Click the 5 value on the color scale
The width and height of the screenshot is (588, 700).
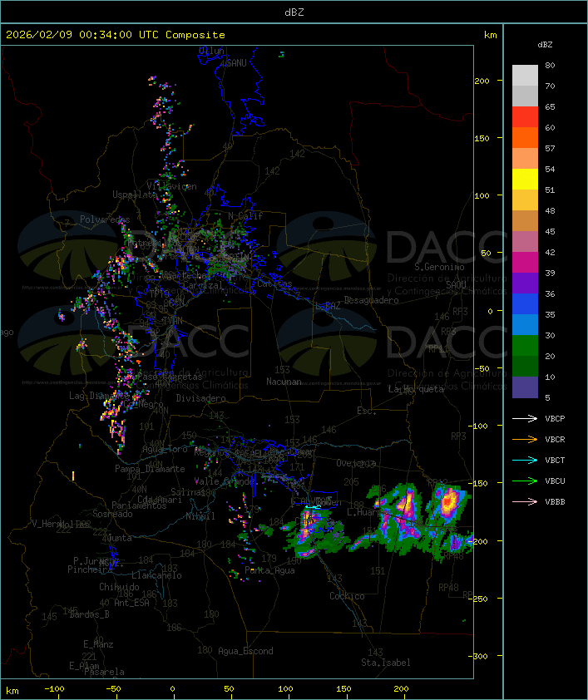pos(547,397)
